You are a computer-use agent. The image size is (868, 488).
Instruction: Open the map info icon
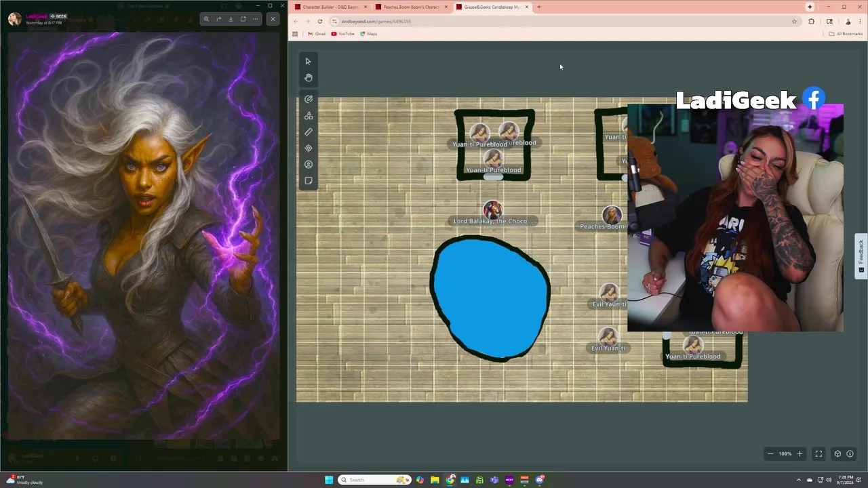point(850,453)
